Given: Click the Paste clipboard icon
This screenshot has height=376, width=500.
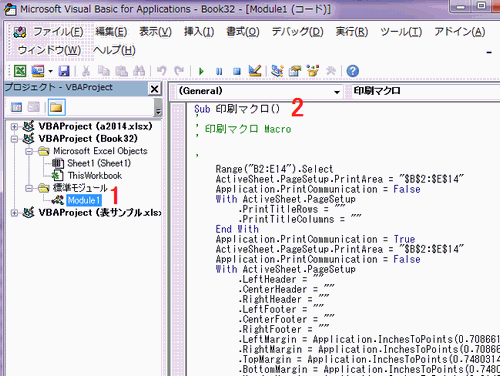Looking at the screenshot, I should click(x=121, y=71).
